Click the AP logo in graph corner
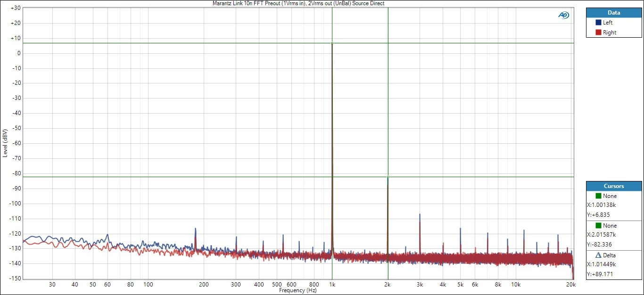644x295 pixels. (x=563, y=15)
